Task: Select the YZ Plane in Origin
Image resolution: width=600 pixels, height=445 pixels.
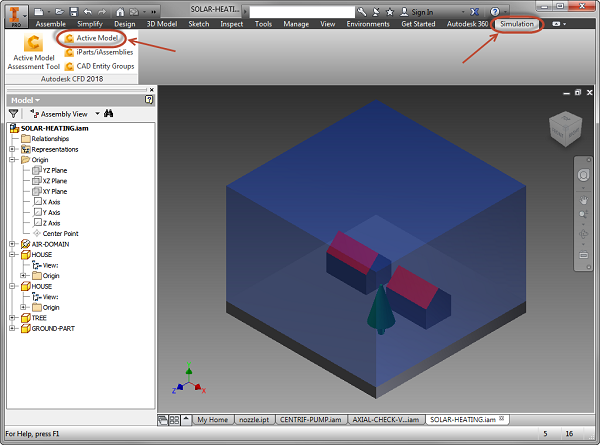Action: click(x=54, y=170)
